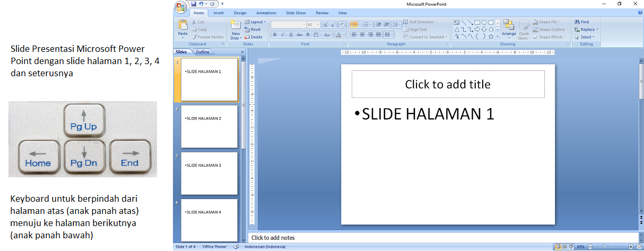The image size is (644, 251).
Task: Click the Delete slide button
Action: (254, 37)
